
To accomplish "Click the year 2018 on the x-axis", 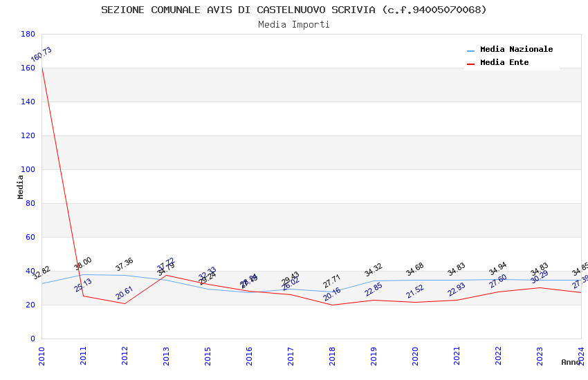I will click(332, 356).
